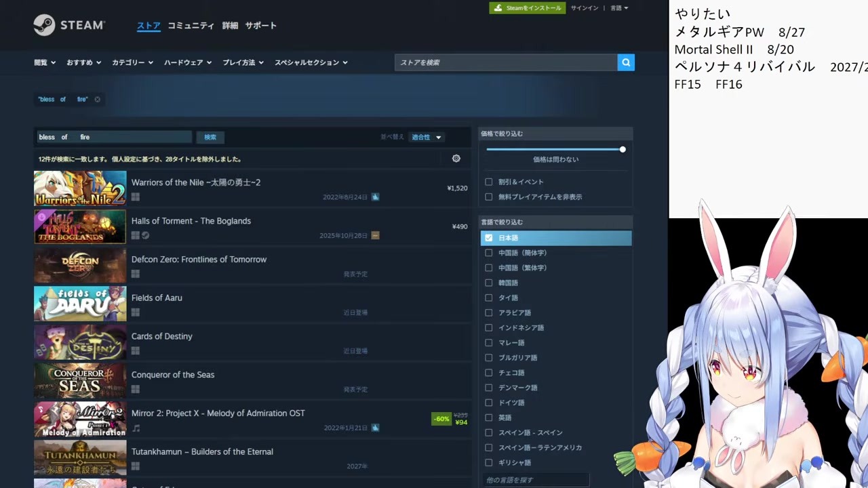
Task: Open Defcon Zero thumbnail image
Action: [80, 265]
